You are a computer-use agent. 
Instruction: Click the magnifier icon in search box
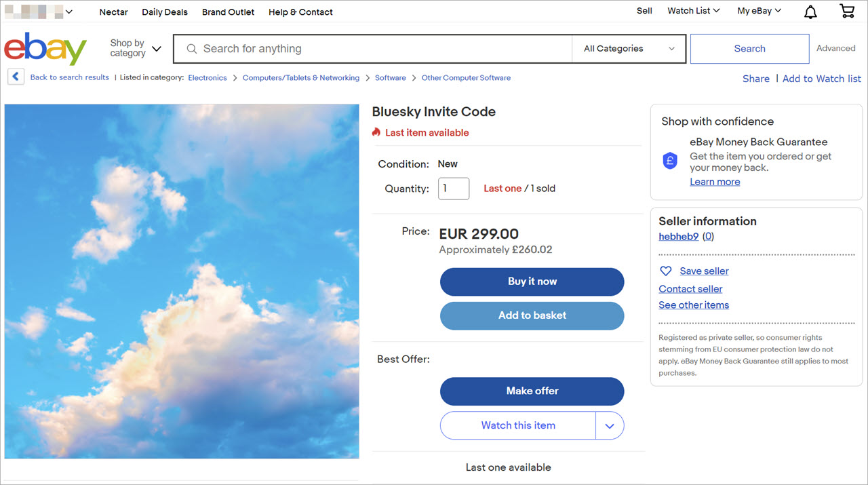tap(192, 49)
